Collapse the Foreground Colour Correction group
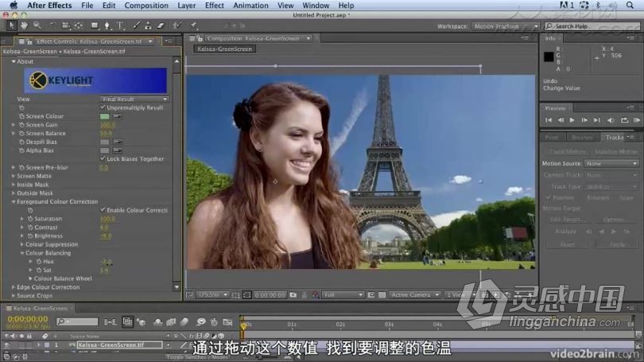644x362 pixels. pyautogui.click(x=14, y=202)
